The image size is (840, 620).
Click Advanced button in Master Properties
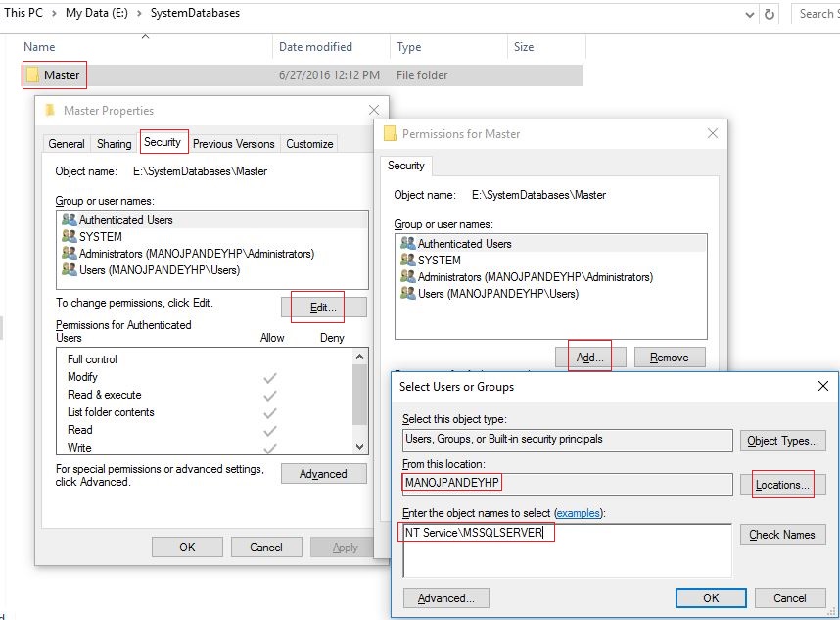pyautogui.click(x=324, y=474)
